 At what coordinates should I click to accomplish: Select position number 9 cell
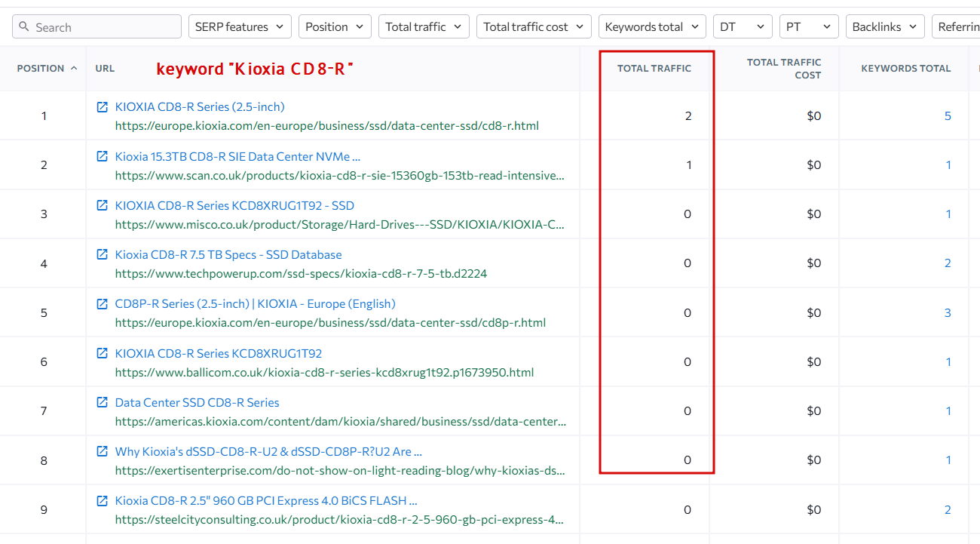44,510
